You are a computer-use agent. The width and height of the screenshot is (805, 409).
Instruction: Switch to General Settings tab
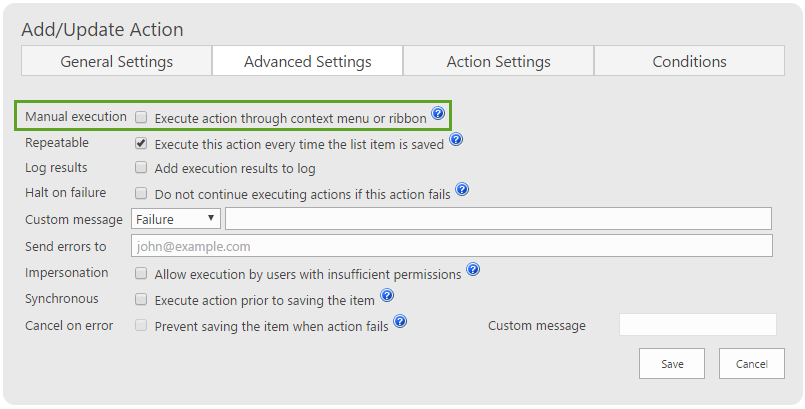(117, 61)
